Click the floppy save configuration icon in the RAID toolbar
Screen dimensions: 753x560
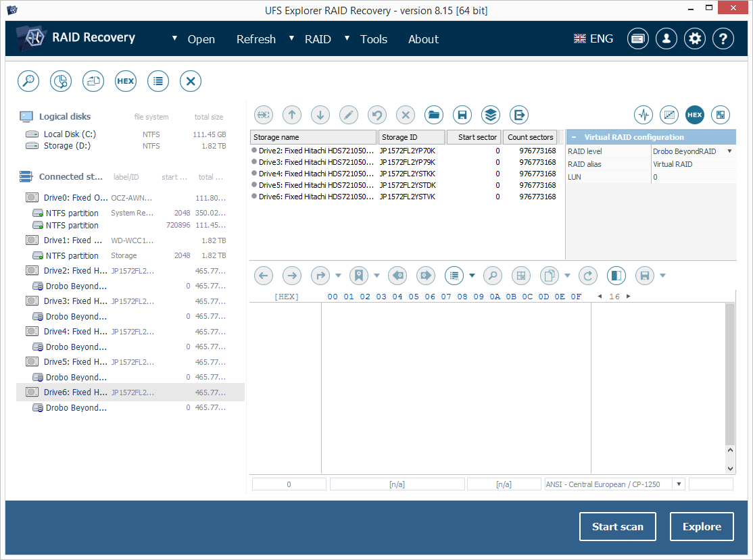coord(462,115)
